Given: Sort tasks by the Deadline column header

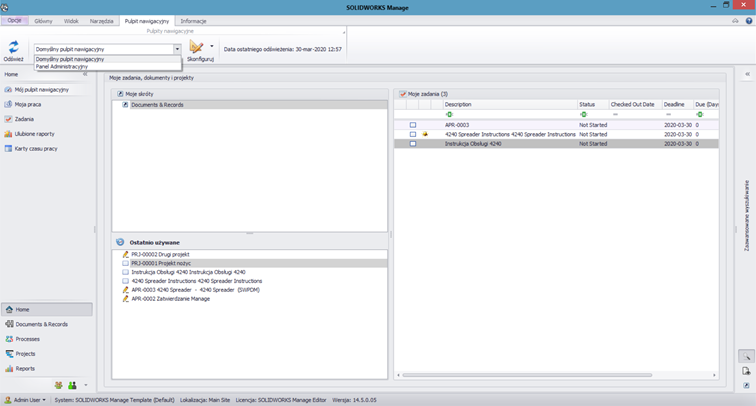Looking at the screenshot, I should [x=674, y=104].
